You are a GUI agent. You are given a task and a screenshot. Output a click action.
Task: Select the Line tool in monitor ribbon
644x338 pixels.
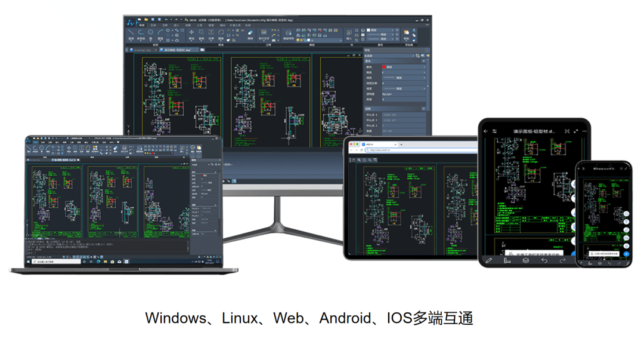point(131,32)
